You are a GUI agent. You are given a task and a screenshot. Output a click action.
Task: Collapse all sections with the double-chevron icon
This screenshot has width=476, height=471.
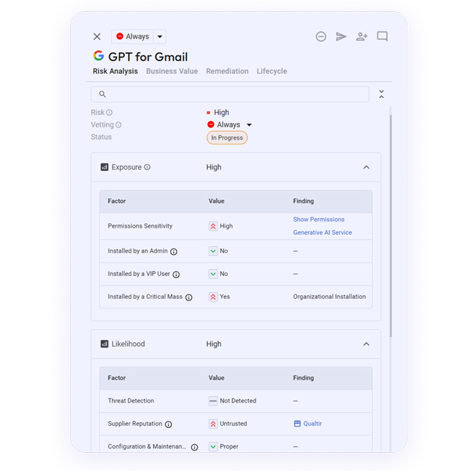381,94
